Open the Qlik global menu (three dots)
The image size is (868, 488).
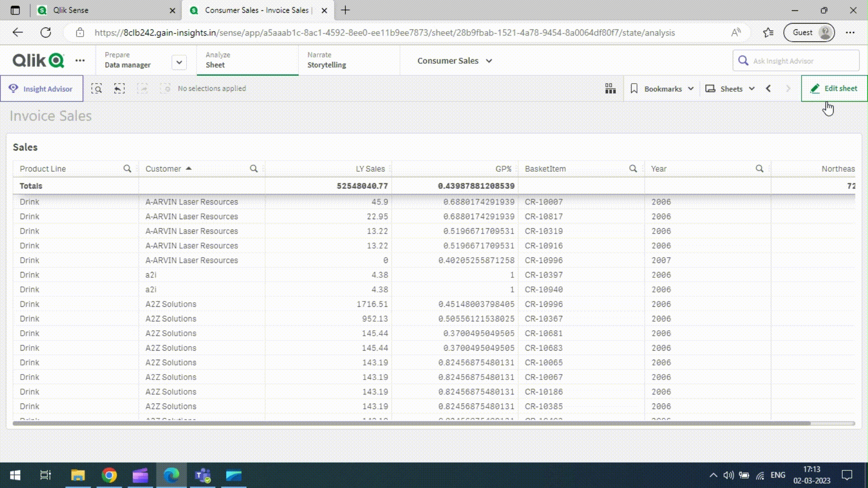coord(80,61)
